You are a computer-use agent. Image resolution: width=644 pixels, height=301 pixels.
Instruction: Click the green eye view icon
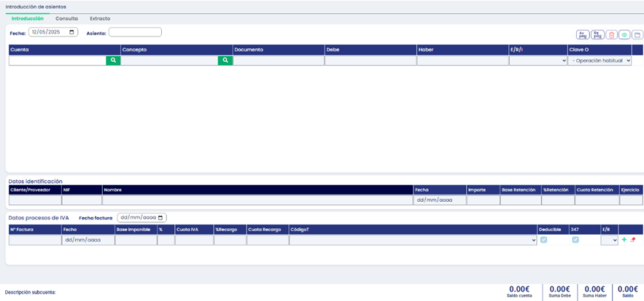pos(624,35)
